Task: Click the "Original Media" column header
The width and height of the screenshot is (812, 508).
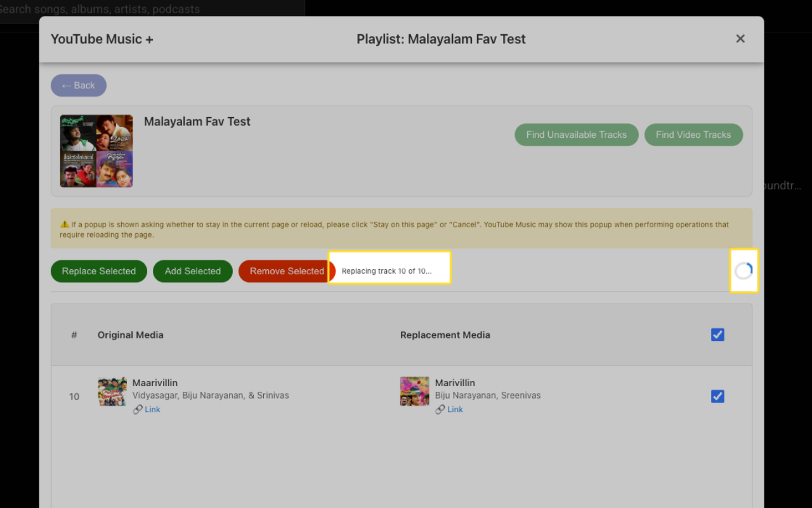Action: (x=131, y=335)
